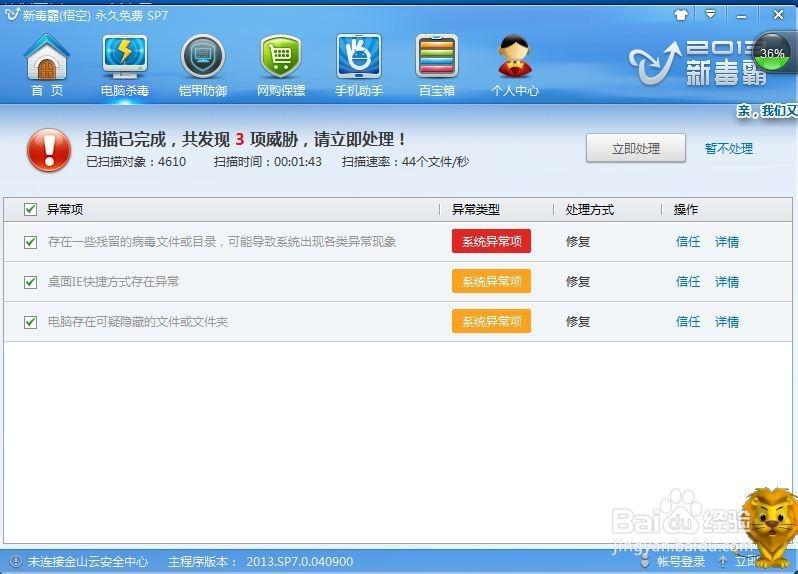Click 详情 for suspicious hidden files row
The image size is (798, 574).
(x=727, y=322)
